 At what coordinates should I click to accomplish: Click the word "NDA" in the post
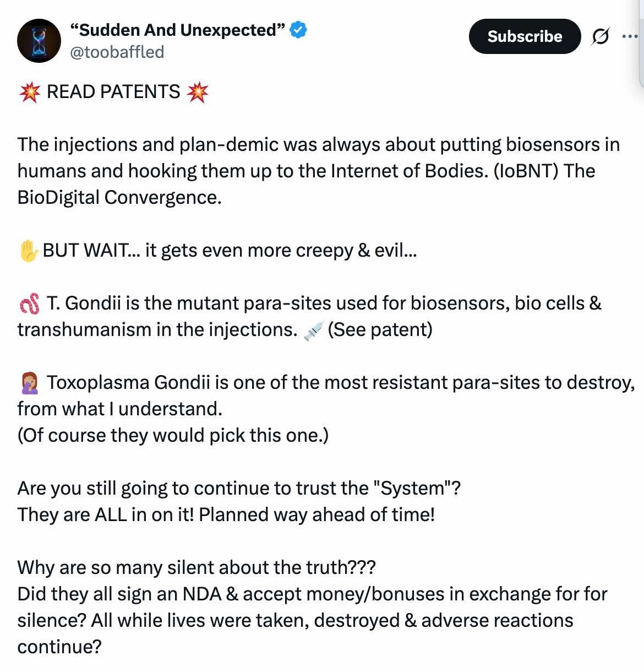(x=201, y=594)
